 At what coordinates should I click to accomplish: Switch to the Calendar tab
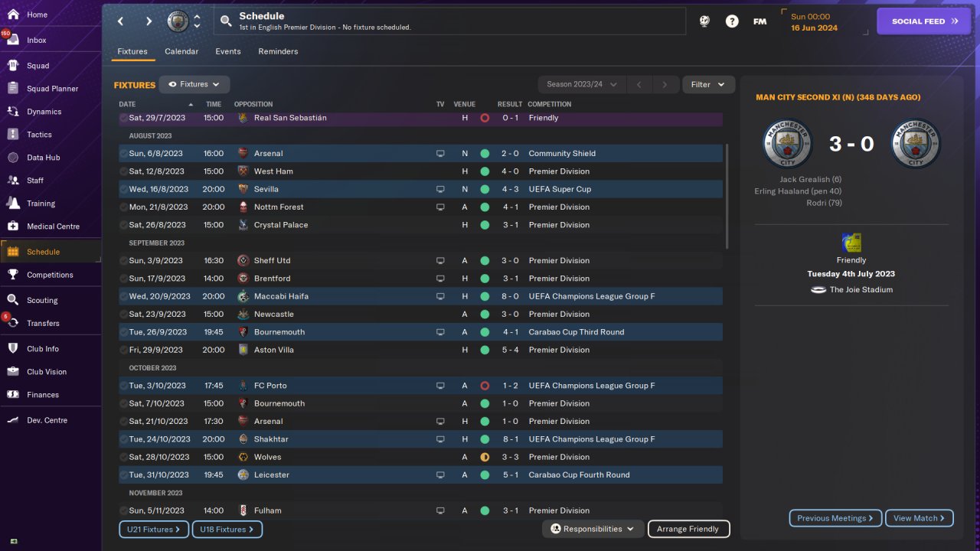pyautogui.click(x=181, y=51)
